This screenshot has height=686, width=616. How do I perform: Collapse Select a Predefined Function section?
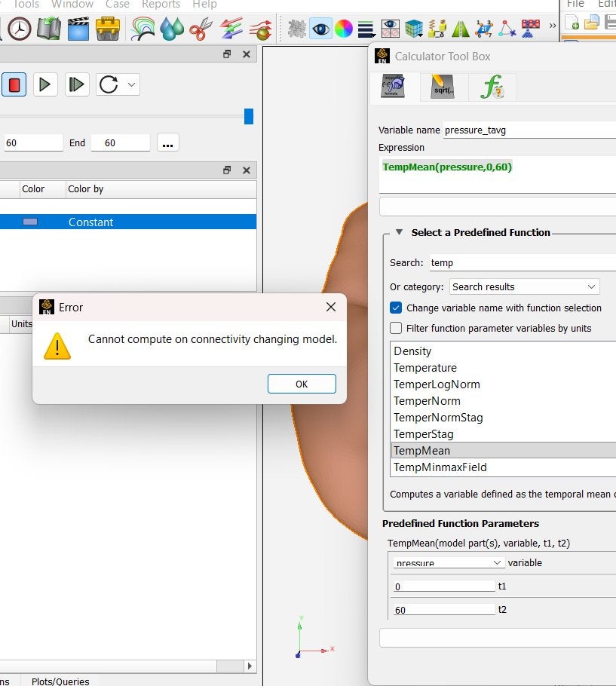(x=399, y=232)
